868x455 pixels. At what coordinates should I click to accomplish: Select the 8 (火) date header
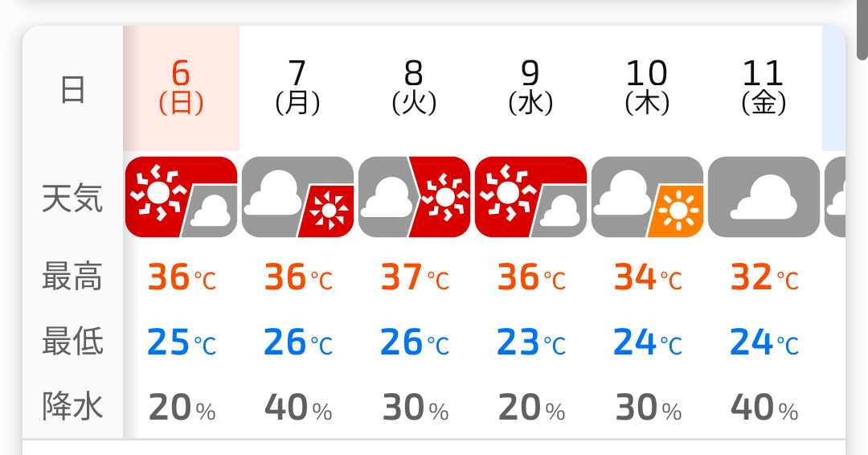pos(414,88)
